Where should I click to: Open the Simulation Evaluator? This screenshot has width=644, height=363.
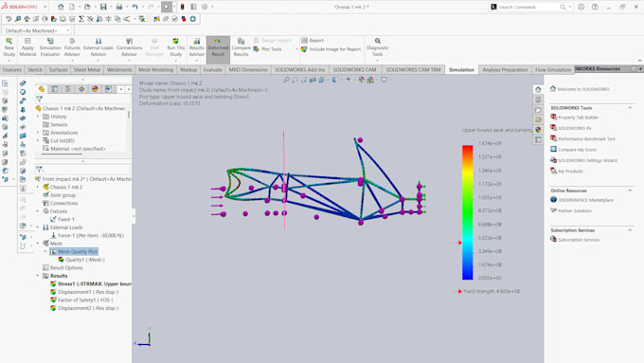[50, 46]
